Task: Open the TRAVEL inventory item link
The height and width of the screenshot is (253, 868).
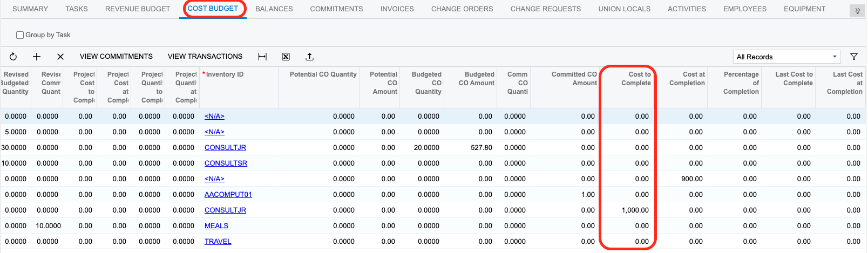Action: tap(218, 242)
